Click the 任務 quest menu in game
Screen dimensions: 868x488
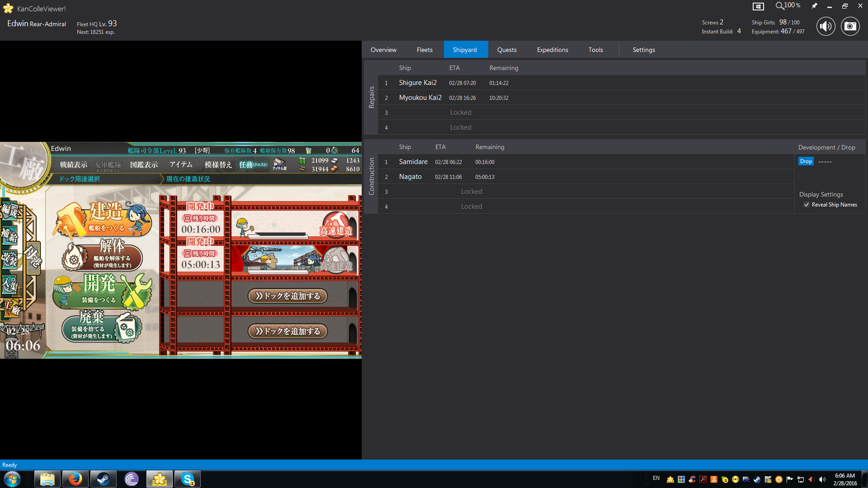252,165
